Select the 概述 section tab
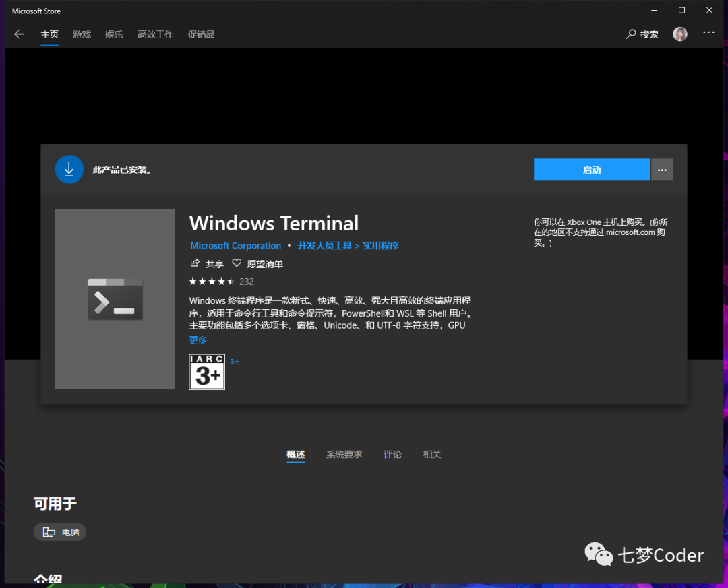The height and width of the screenshot is (588, 728). [296, 455]
